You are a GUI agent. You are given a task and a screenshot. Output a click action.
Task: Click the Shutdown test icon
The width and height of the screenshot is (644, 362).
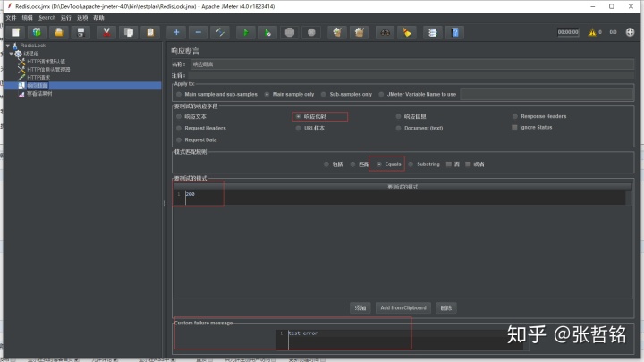coord(311,32)
